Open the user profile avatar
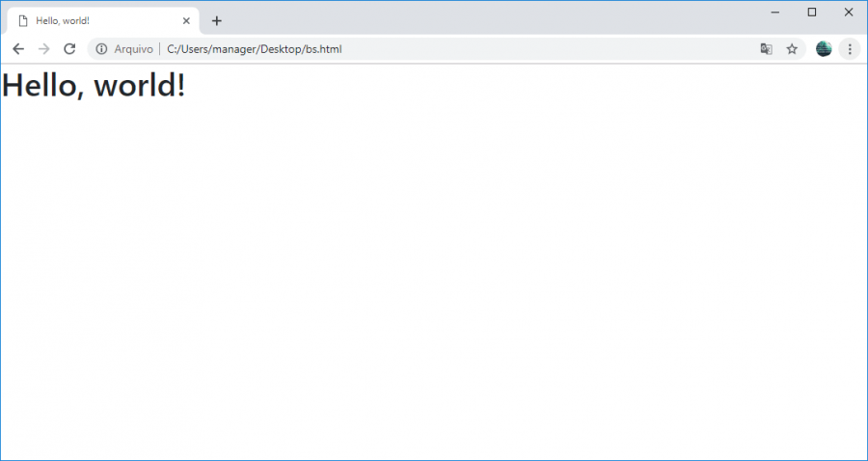Image resolution: width=868 pixels, height=461 pixels. click(824, 49)
